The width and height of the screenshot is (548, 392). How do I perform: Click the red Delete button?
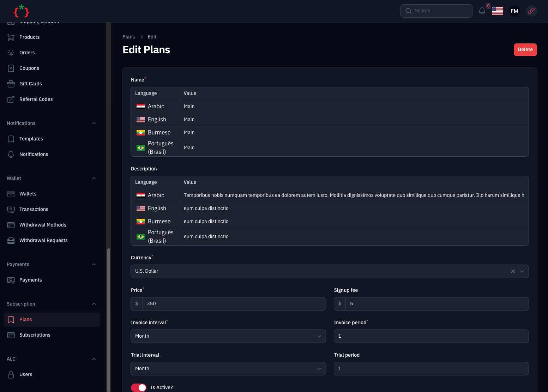(525, 50)
